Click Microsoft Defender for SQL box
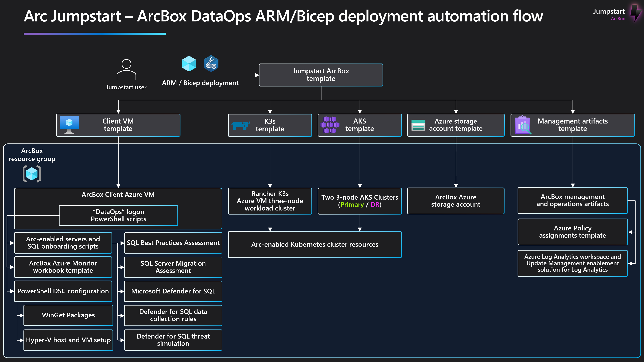The width and height of the screenshot is (644, 362). point(173,291)
